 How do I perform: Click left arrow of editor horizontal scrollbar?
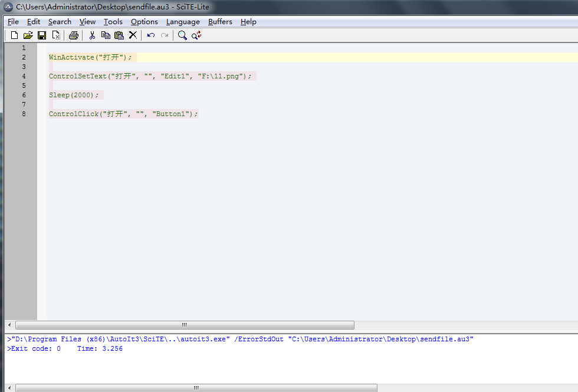tap(9, 325)
